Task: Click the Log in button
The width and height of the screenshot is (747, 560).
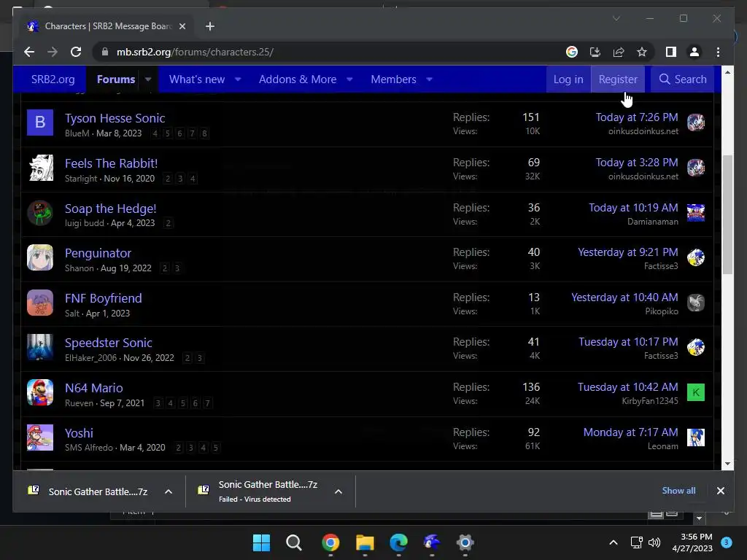Action: pyautogui.click(x=568, y=79)
